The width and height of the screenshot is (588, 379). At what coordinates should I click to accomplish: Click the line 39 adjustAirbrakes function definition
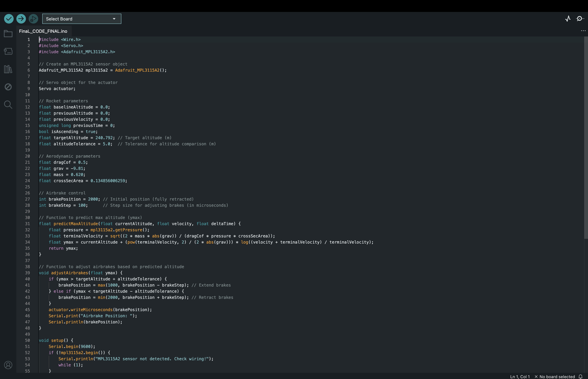[x=69, y=273]
